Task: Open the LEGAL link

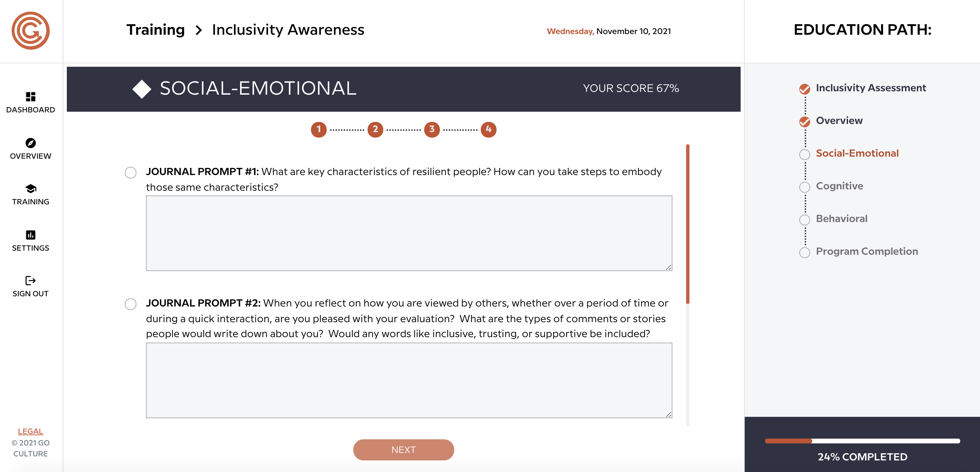Action: pos(30,431)
